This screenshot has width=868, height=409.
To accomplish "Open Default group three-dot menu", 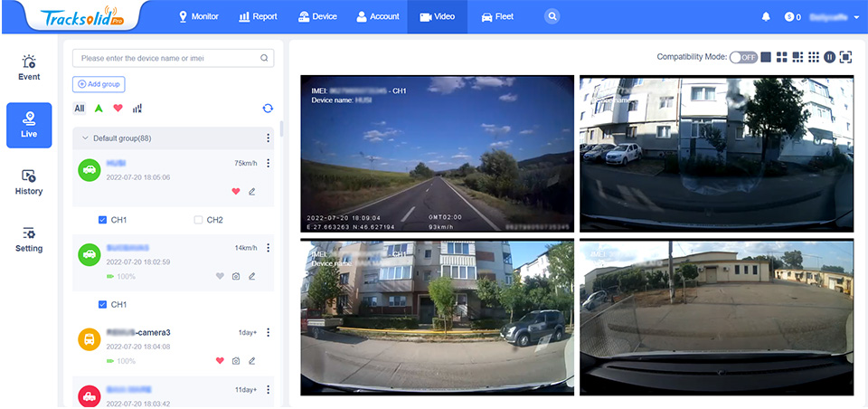I will pos(268,138).
